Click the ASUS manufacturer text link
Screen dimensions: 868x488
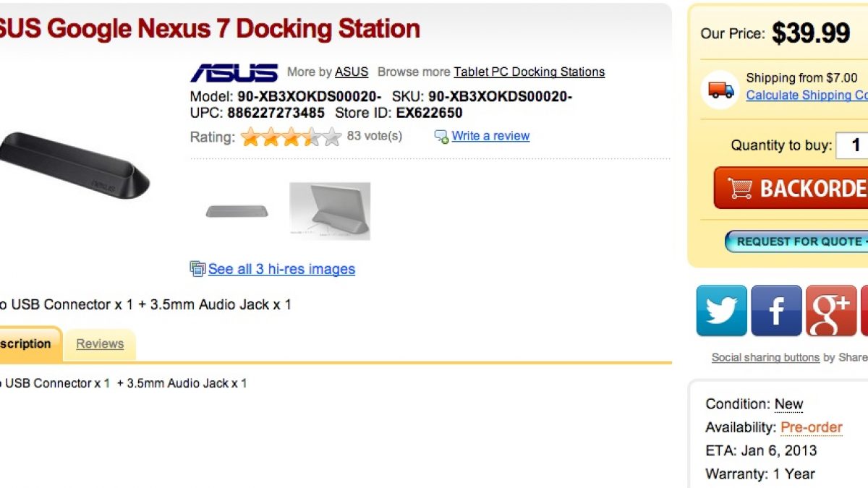click(352, 72)
